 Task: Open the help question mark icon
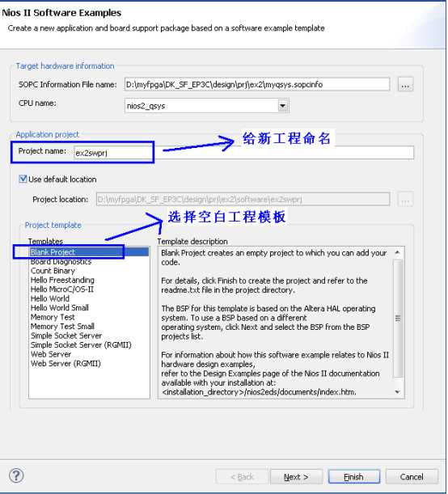16,475
